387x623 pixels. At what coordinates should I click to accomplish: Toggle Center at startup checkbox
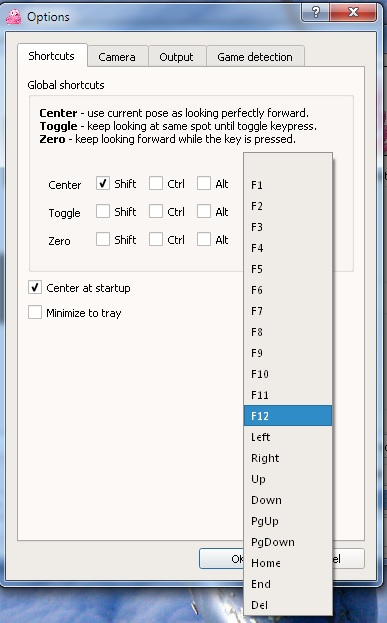point(35,287)
